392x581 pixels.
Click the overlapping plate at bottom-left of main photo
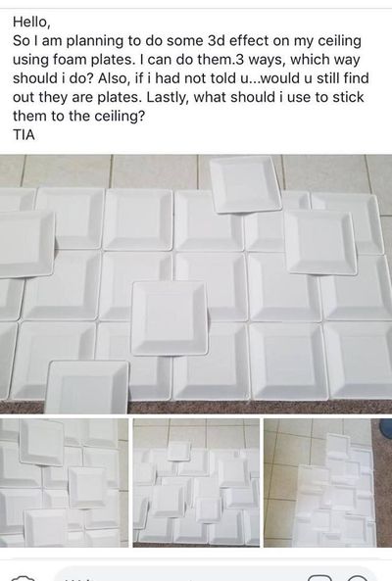point(87,387)
